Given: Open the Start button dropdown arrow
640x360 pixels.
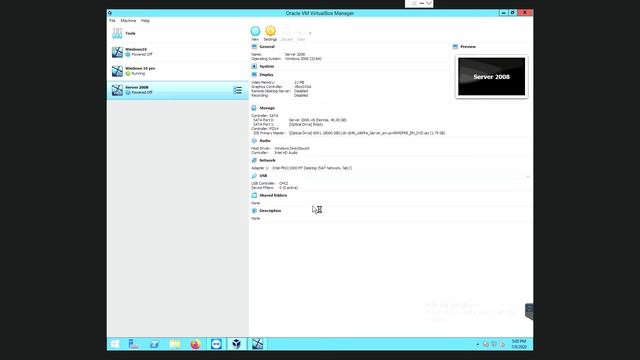Looking at the screenshot, I should click(310, 33).
